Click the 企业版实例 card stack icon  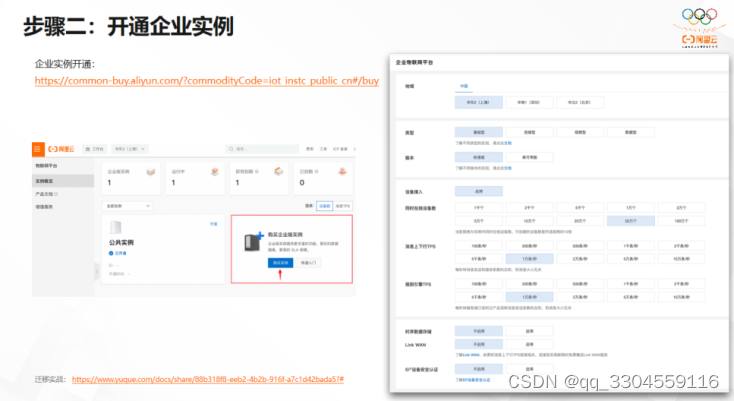click(151, 172)
